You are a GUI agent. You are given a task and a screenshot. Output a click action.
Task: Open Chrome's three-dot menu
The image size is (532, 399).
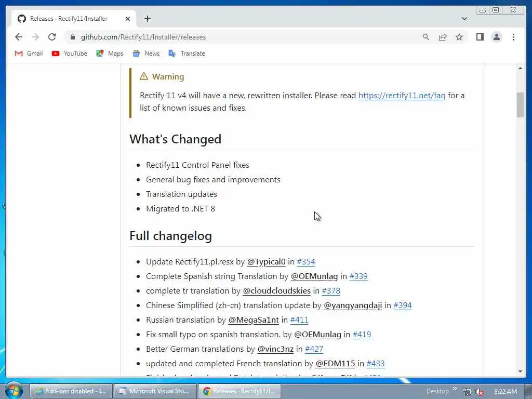[x=513, y=37]
